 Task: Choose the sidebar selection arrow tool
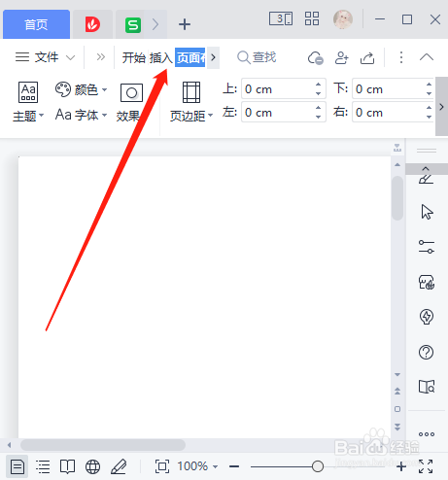click(427, 212)
